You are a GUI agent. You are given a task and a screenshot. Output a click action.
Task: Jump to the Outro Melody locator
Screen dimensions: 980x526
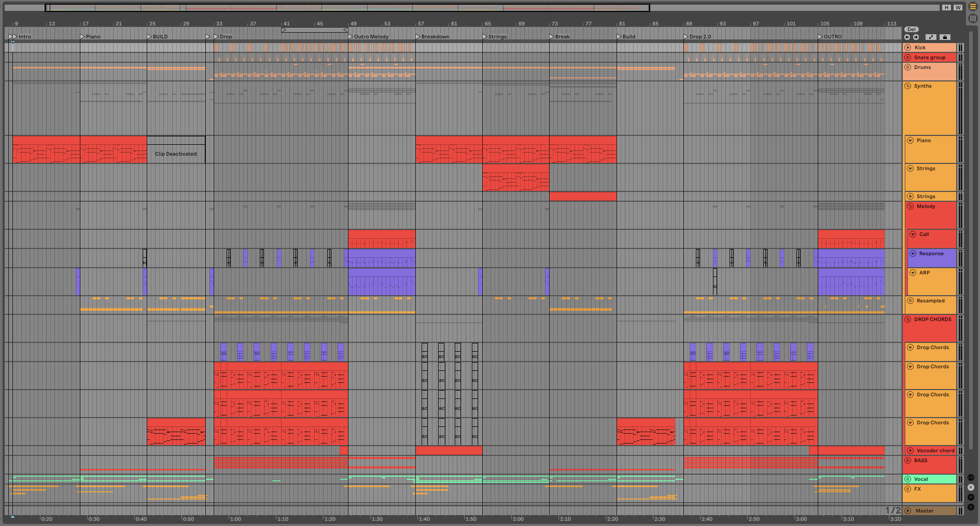coord(369,37)
